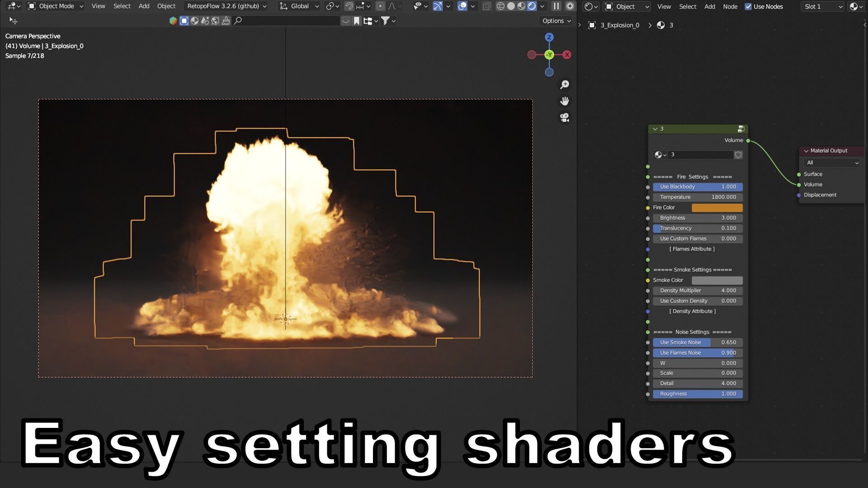Open the 3D viewport editor type menu

point(14,6)
